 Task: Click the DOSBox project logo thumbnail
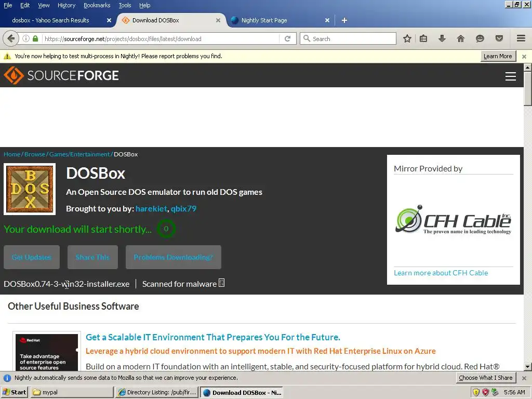(x=30, y=189)
